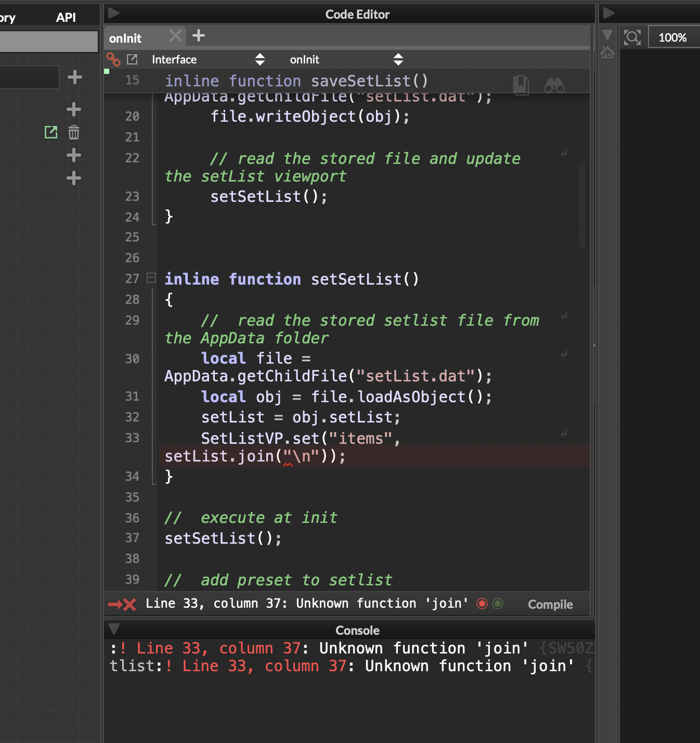Click 'inline function setSetList()' on line 27
The image size is (700, 743).
click(292, 279)
